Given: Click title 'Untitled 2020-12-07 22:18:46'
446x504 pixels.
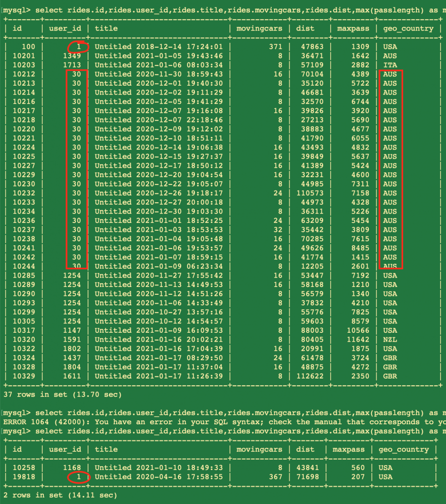Looking at the screenshot, I should 159,120.
